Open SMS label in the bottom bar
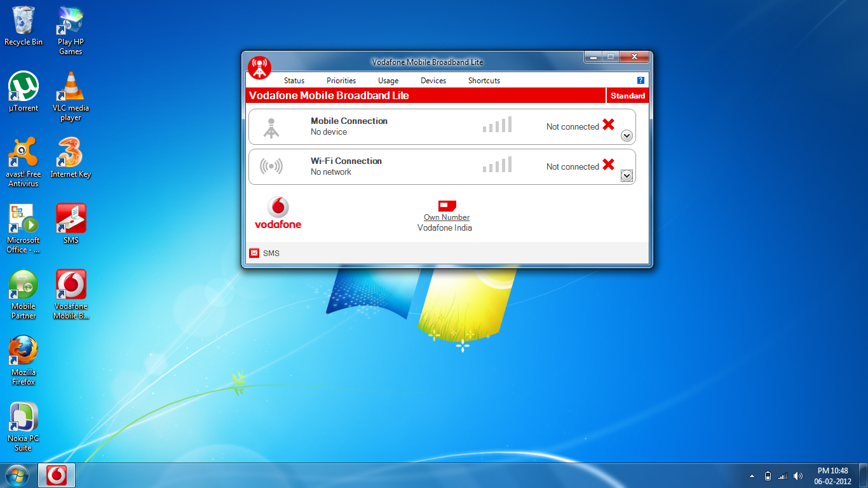Screen dimensions: 868x488 tap(271, 253)
